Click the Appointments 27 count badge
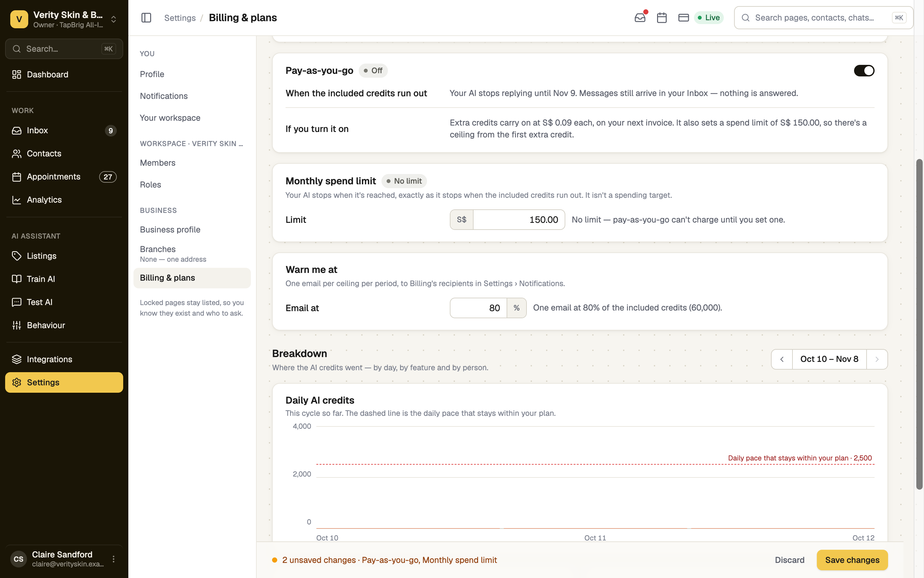This screenshot has width=924, height=578. 108,177
